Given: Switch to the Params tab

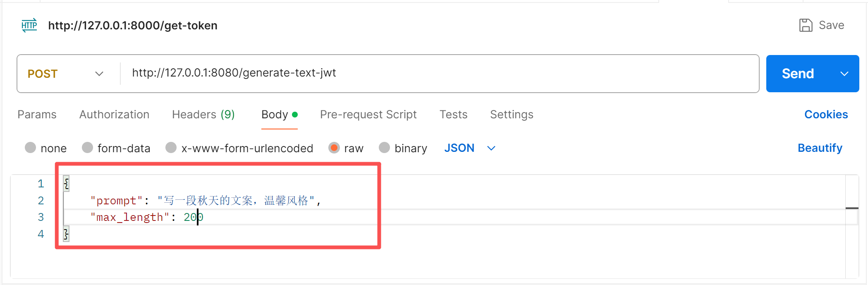Looking at the screenshot, I should [x=37, y=115].
